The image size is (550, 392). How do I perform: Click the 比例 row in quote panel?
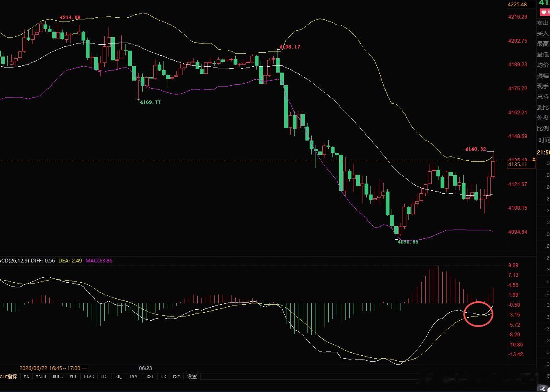(543, 128)
